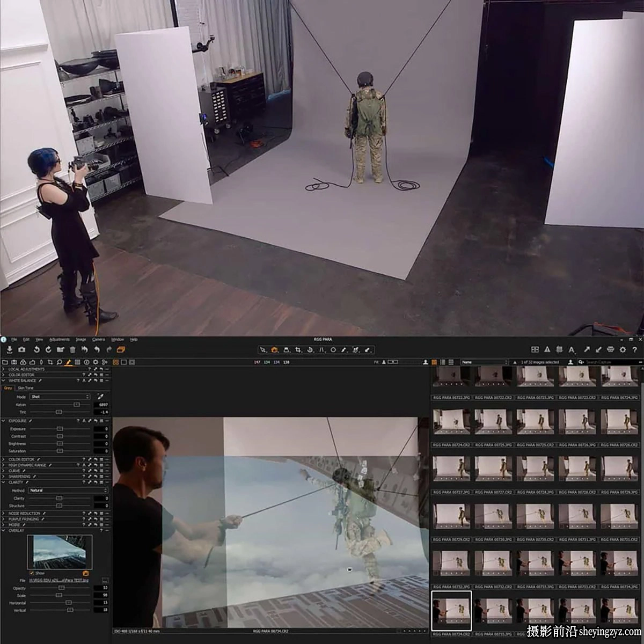Screen dimensions: 644x644
Task: Expand the High Dynamic Range panel
Action: pyautogui.click(x=3, y=465)
